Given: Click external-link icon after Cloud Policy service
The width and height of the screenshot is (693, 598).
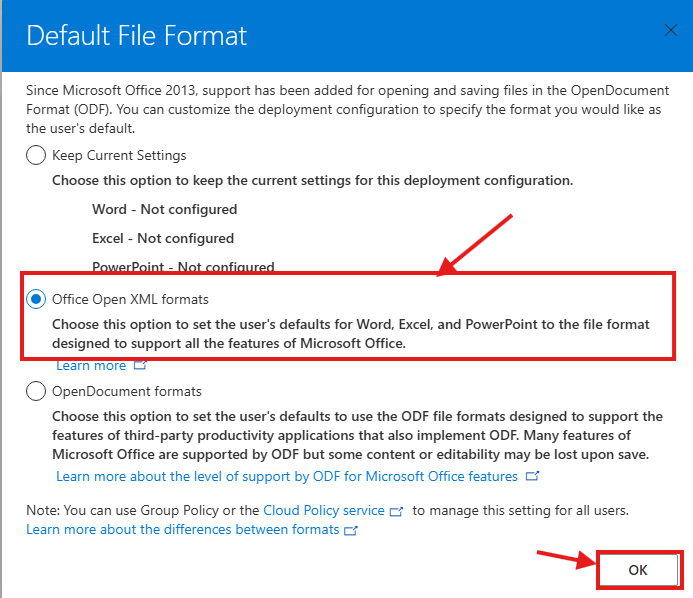Looking at the screenshot, I should (396, 511).
